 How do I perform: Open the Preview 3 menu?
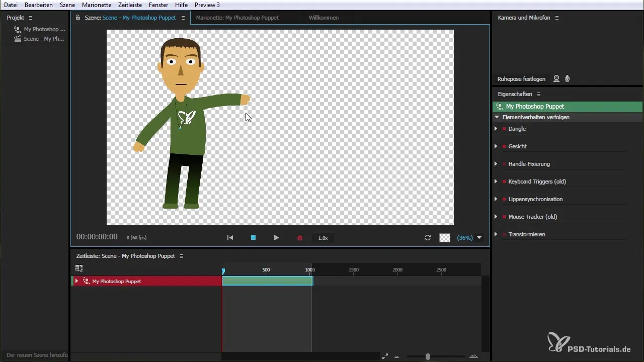(207, 5)
